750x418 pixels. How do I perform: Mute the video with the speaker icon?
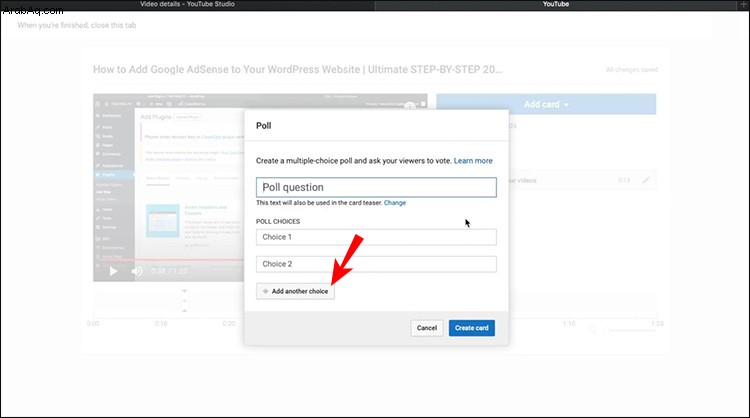137,271
